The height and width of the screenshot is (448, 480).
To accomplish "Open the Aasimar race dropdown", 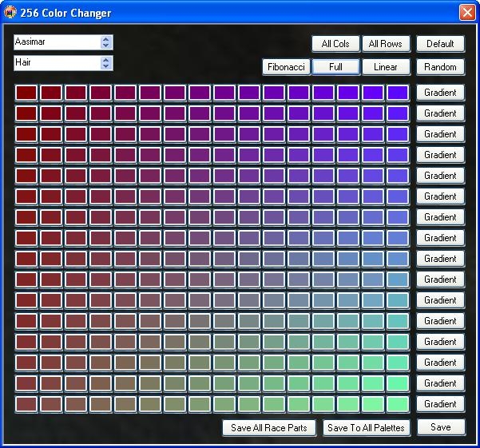I will [106, 42].
